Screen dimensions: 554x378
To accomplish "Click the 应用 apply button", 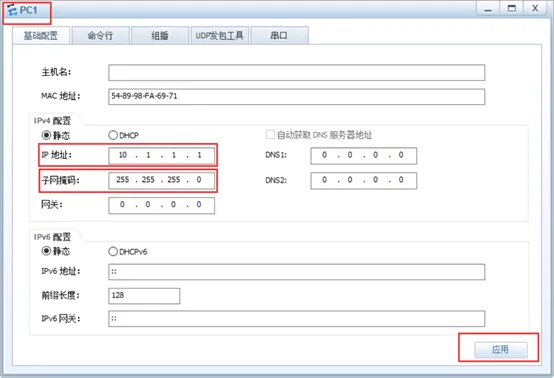I will coord(501,350).
